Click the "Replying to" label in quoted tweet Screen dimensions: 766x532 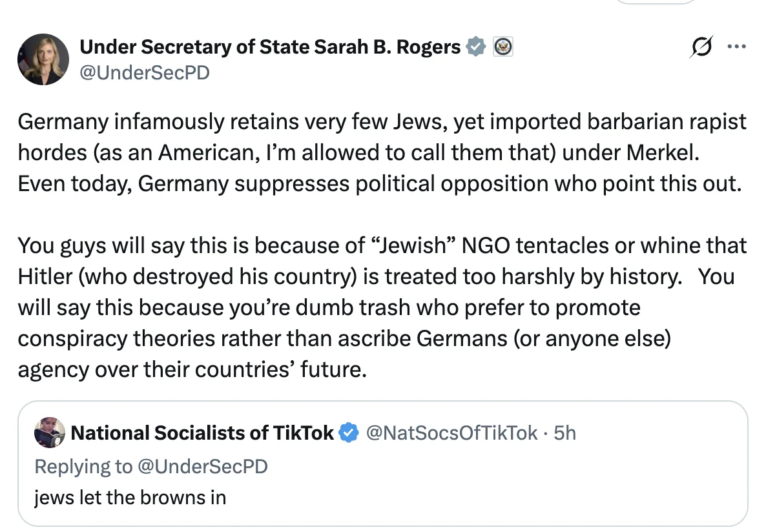(x=83, y=466)
